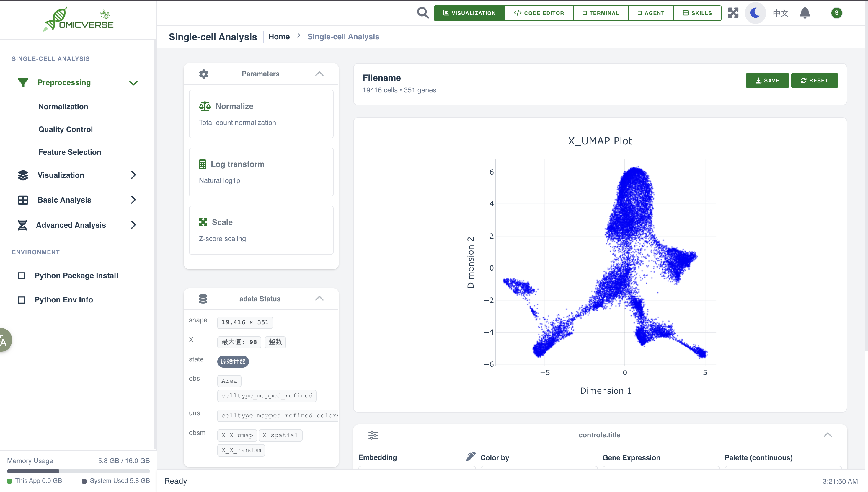Expand the Visualization menu

(x=133, y=175)
